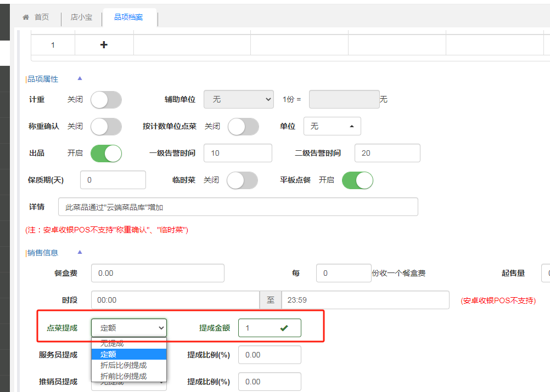The width and height of the screenshot is (550, 392).
Task: Turn off the 出品 switch
Action: (x=106, y=154)
